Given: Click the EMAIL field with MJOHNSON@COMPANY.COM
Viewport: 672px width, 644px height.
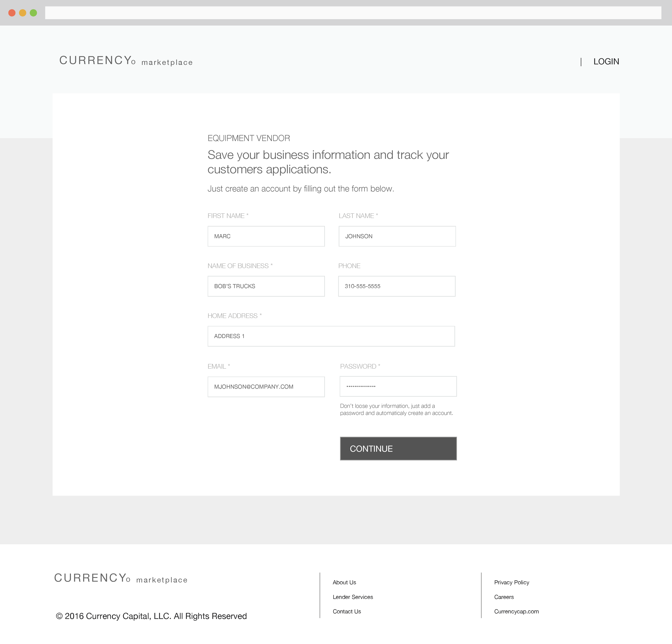Looking at the screenshot, I should click(x=266, y=387).
